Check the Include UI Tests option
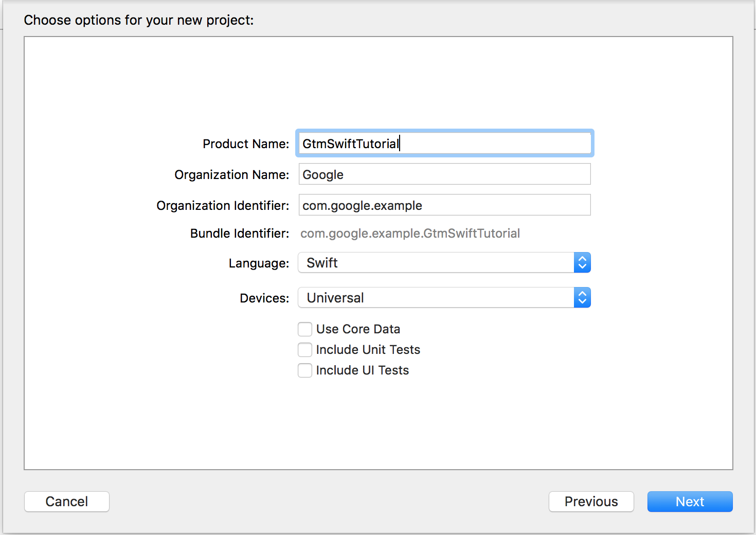This screenshot has width=756, height=535. pyautogui.click(x=305, y=370)
